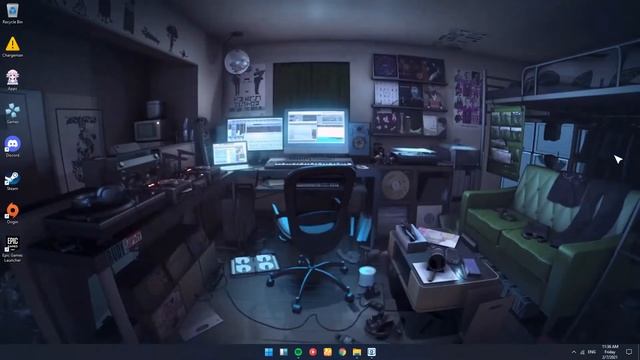Open the clock and date flyout
Viewport: 640px width, 360px height.
610,352
